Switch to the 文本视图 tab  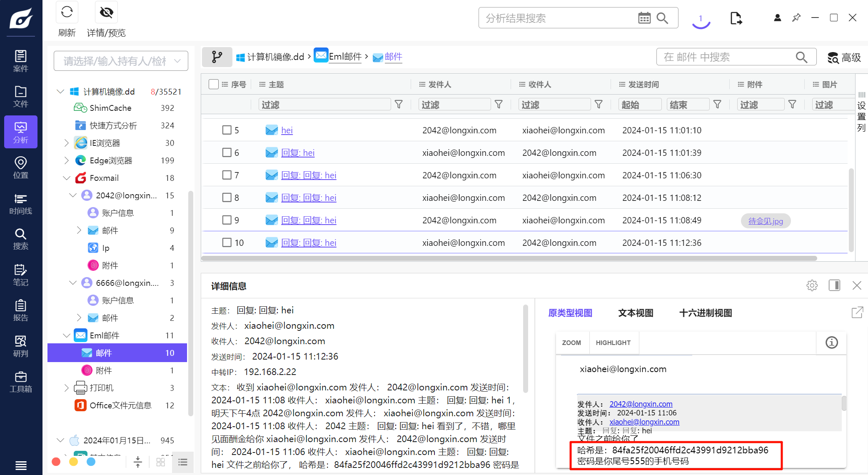635,313
